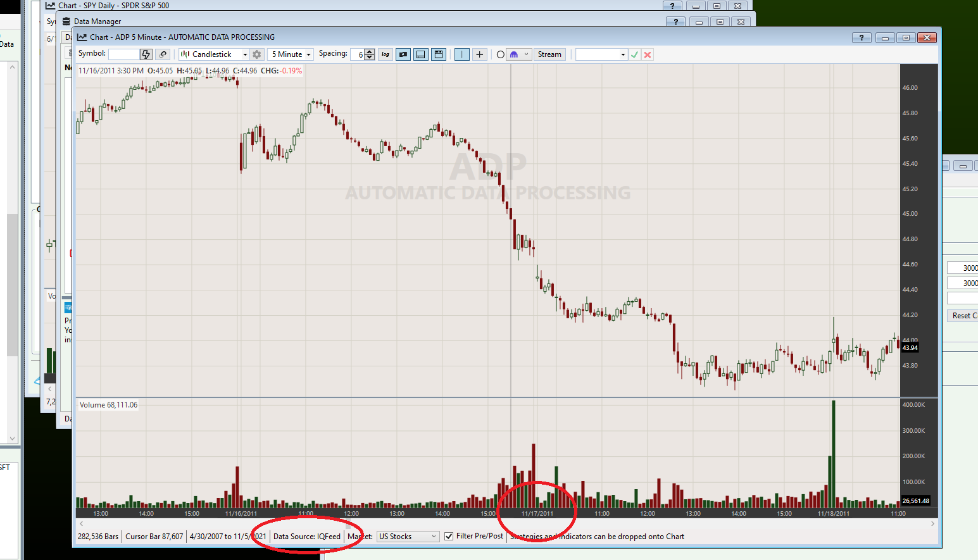Click the green checkmark apply icon
This screenshot has width=978, height=560.
(634, 54)
